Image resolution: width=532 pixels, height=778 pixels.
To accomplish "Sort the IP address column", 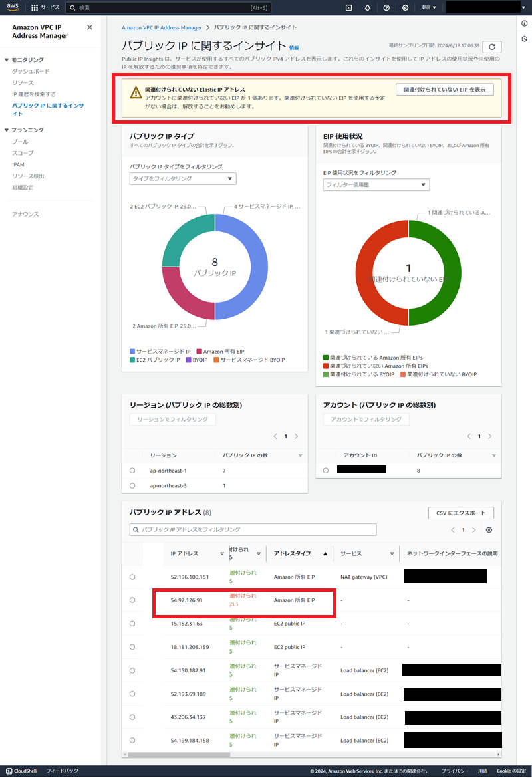I will tap(222, 553).
